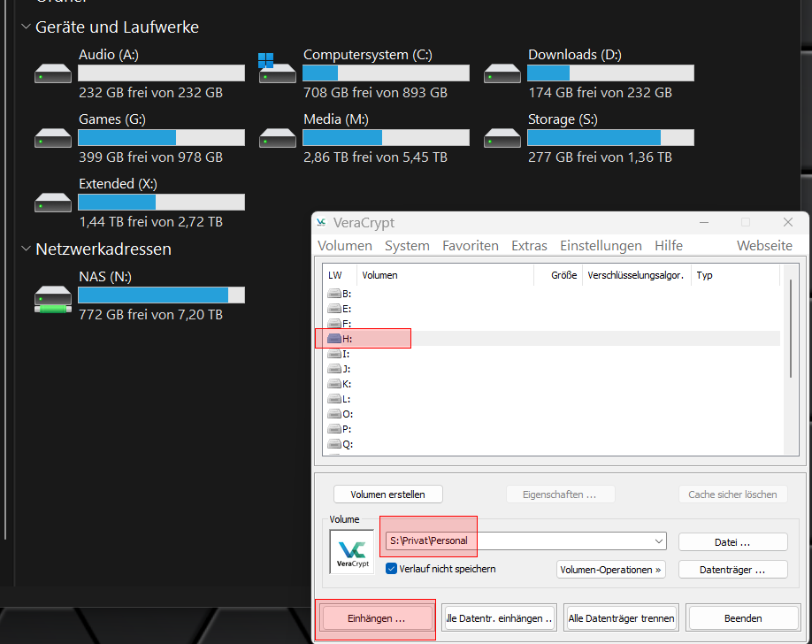Click '2,86 TB frei von 5,45 TB' text
The width and height of the screenshot is (812, 644).
click(x=375, y=157)
